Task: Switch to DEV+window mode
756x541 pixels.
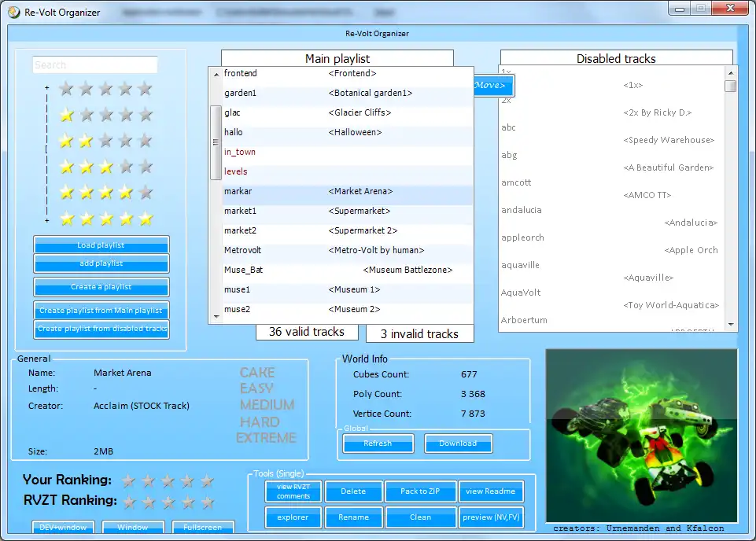Action: pos(63,527)
